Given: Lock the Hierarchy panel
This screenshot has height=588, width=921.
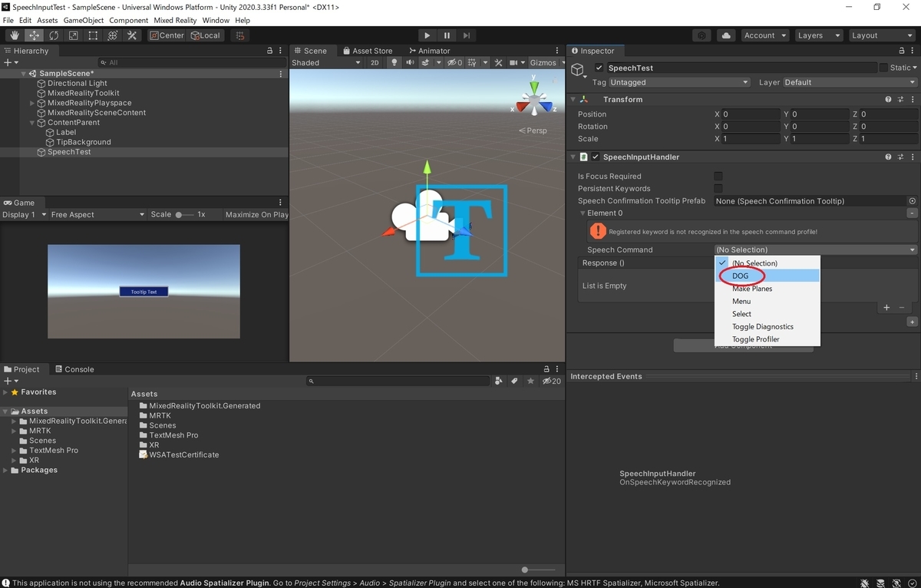Looking at the screenshot, I should (x=269, y=51).
